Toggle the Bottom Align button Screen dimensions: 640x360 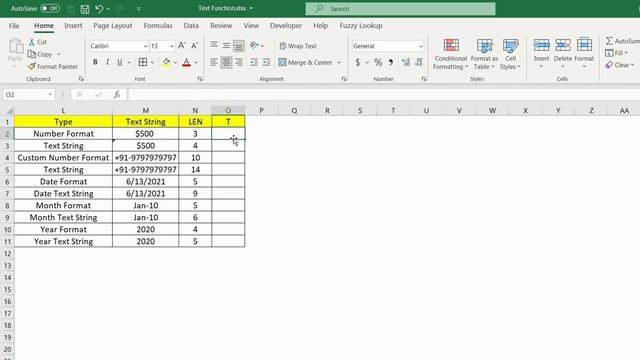coord(239,46)
